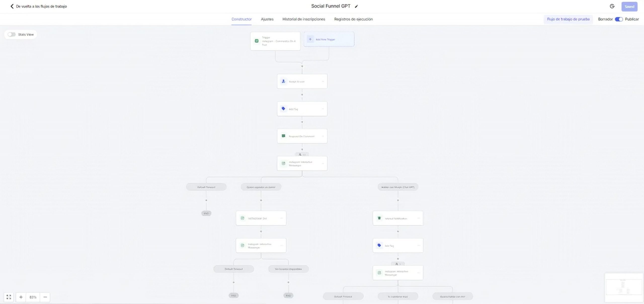Click the Add New Trigger box

[x=329, y=39]
